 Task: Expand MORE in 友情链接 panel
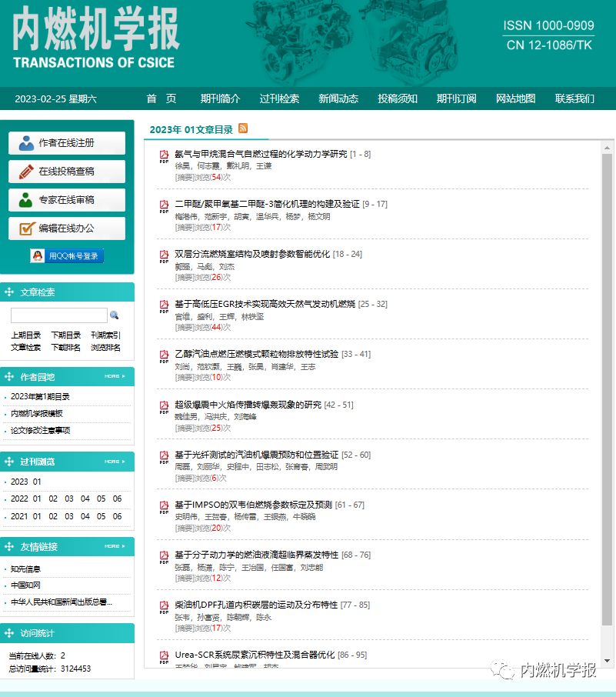click(x=113, y=546)
